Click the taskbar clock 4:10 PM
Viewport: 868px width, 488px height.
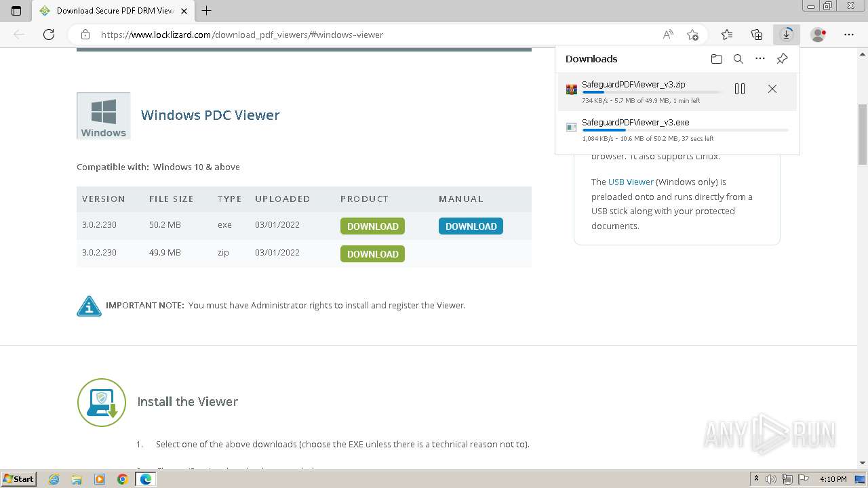(833, 479)
